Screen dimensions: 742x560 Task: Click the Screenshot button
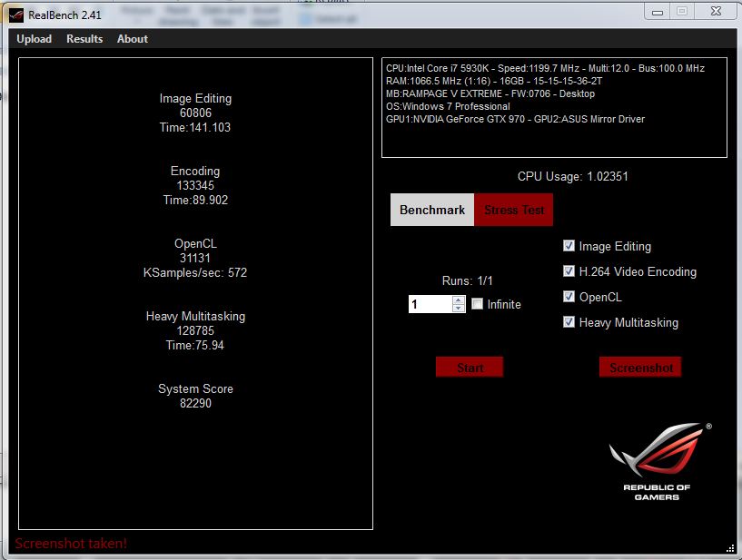pyautogui.click(x=640, y=367)
